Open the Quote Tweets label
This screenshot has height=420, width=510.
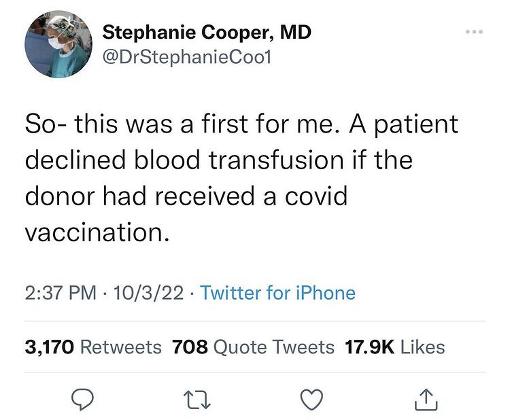pyautogui.click(x=273, y=347)
